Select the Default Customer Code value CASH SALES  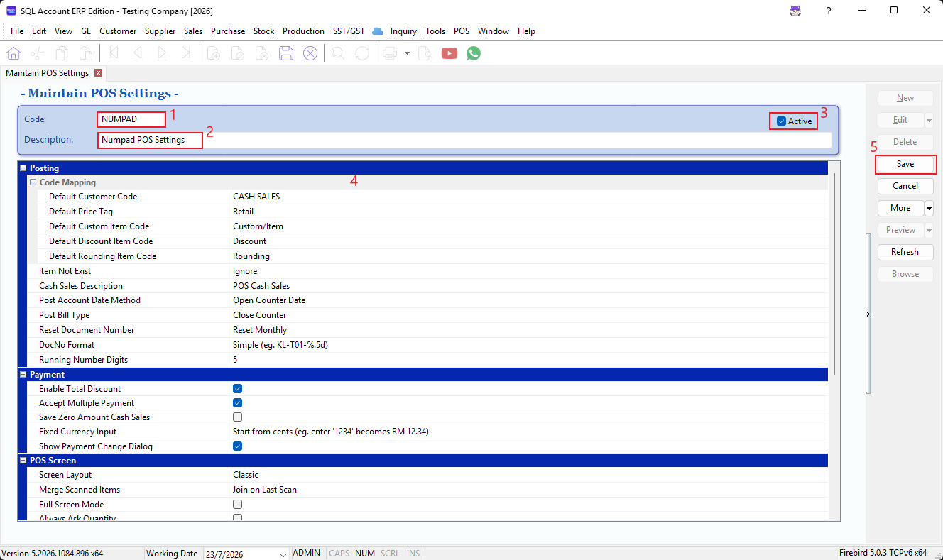click(x=256, y=197)
